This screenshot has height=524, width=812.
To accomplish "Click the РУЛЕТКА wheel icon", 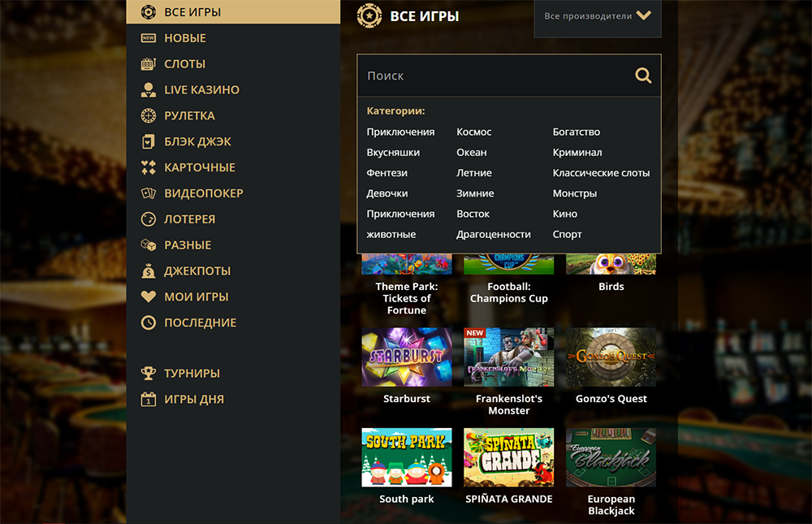I will (147, 115).
